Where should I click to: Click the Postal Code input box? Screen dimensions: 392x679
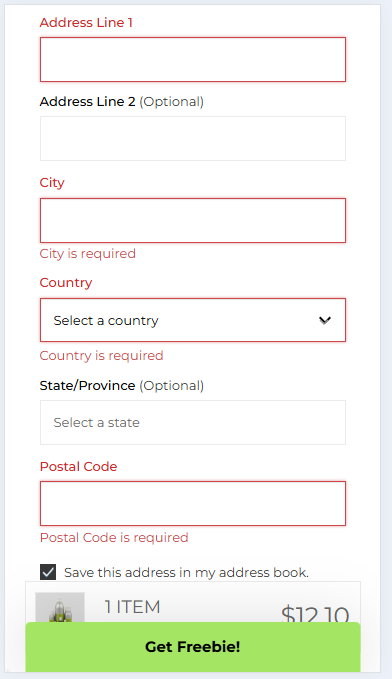(193, 503)
